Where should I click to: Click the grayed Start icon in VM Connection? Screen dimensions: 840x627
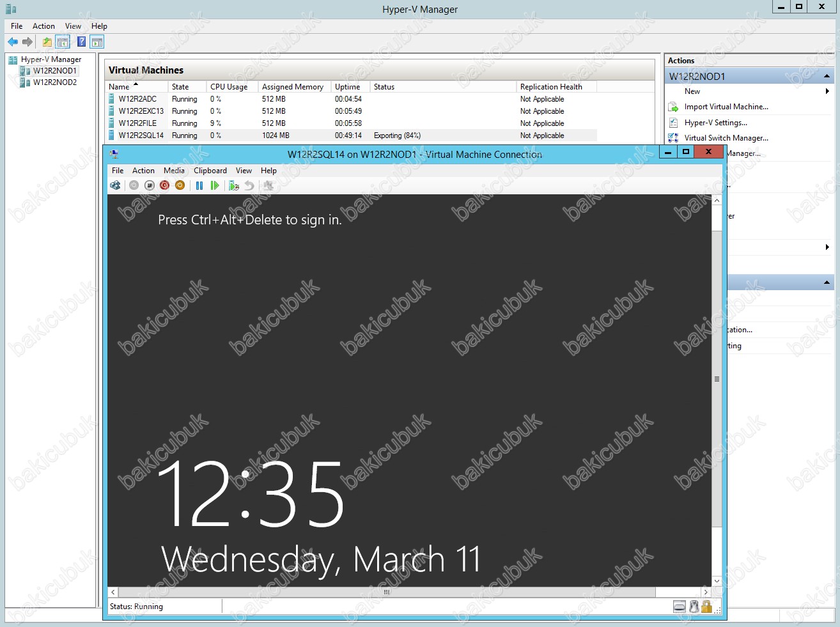point(134,185)
